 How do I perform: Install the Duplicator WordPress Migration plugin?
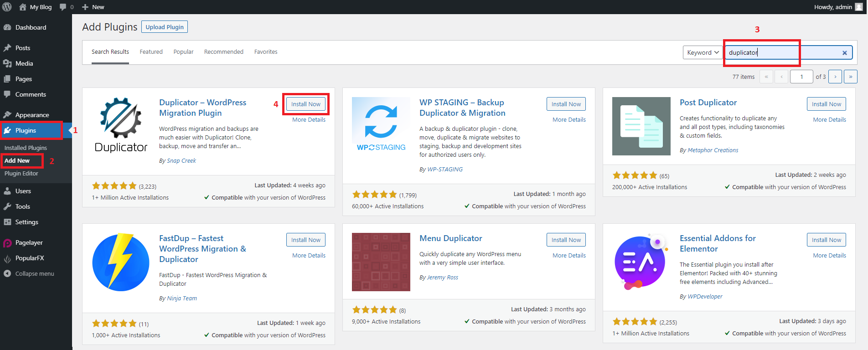tap(306, 104)
